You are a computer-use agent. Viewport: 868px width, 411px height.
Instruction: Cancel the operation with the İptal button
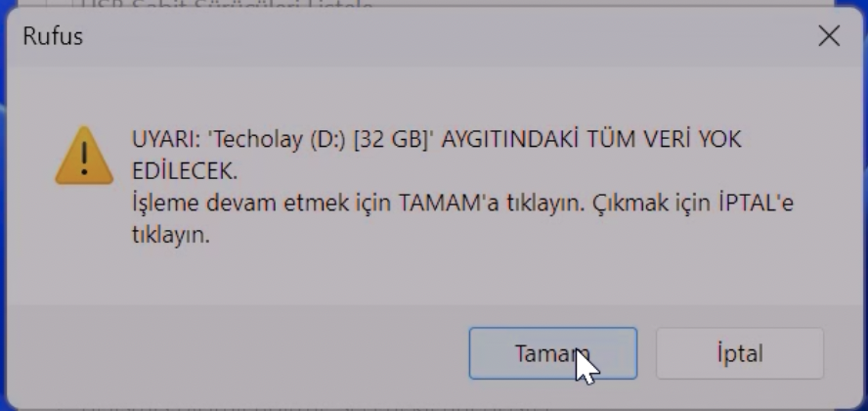(x=740, y=353)
